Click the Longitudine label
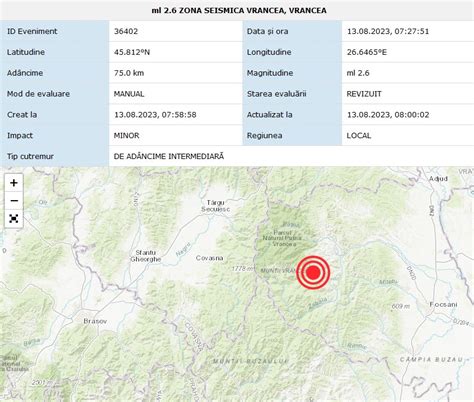474x402 pixels. [x=269, y=52]
